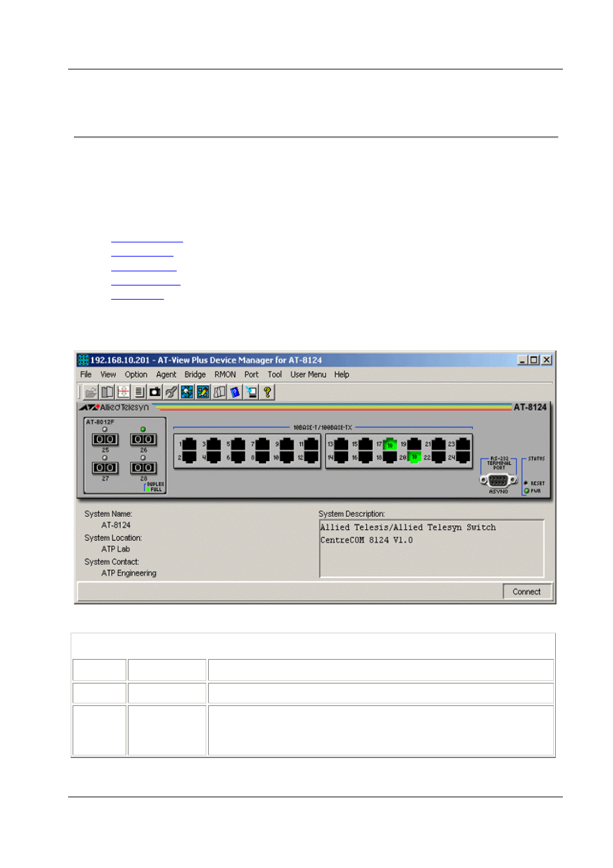Select switch port 5
Image resolution: width=613 pixels, height=868 pixels.
tap(238, 444)
